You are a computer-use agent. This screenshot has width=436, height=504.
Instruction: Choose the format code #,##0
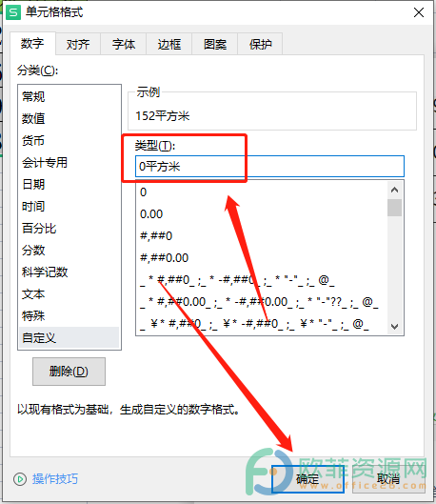tap(262, 236)
